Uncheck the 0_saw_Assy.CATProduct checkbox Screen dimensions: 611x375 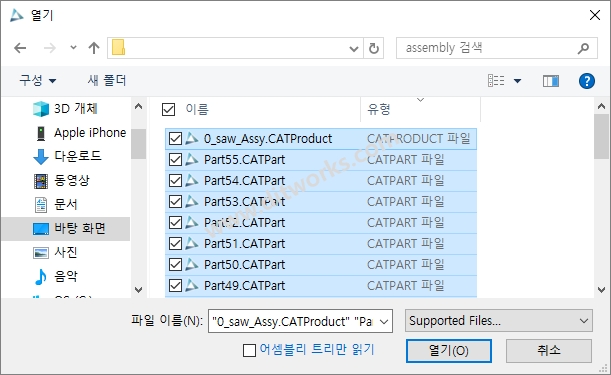point(175,138)
